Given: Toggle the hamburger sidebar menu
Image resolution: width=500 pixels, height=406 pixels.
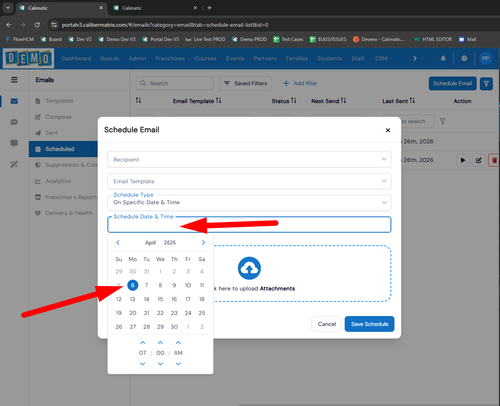Looking at the screenshot, I should [x=14, y=80].
